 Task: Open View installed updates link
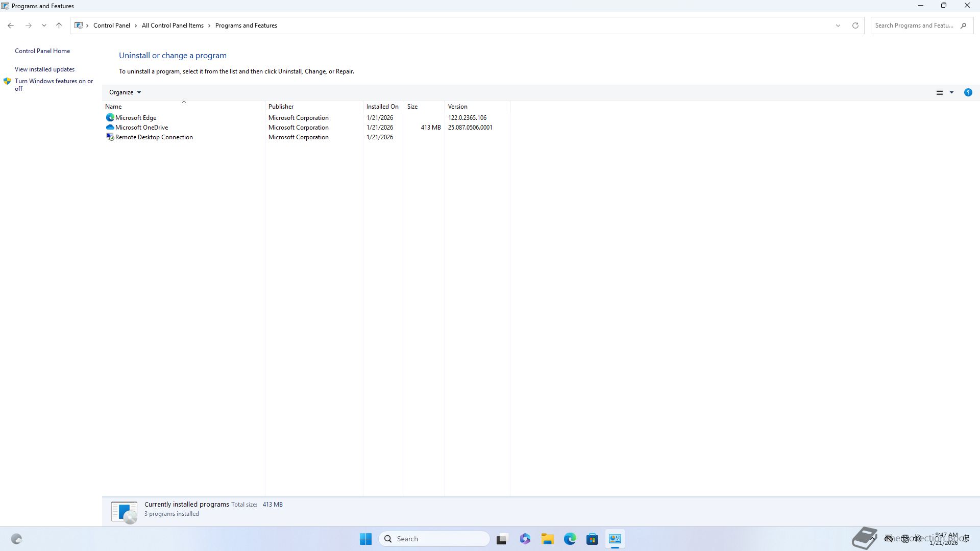44,69
